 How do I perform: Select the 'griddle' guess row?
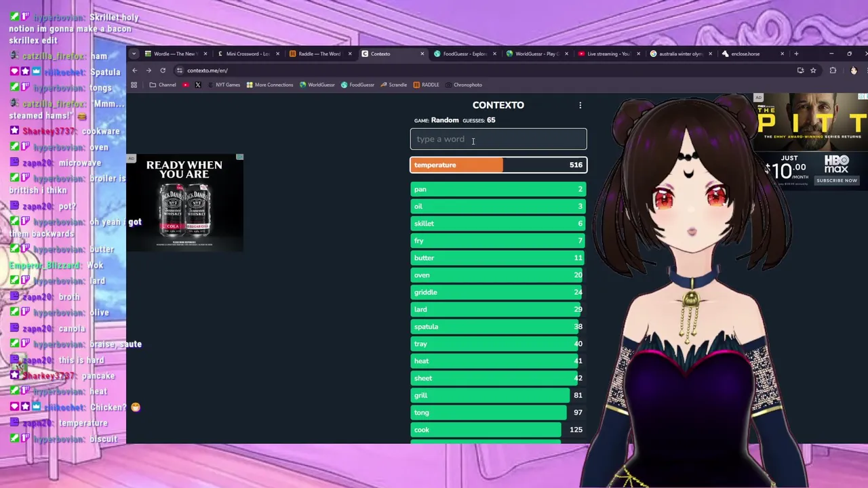click(498, 292)
